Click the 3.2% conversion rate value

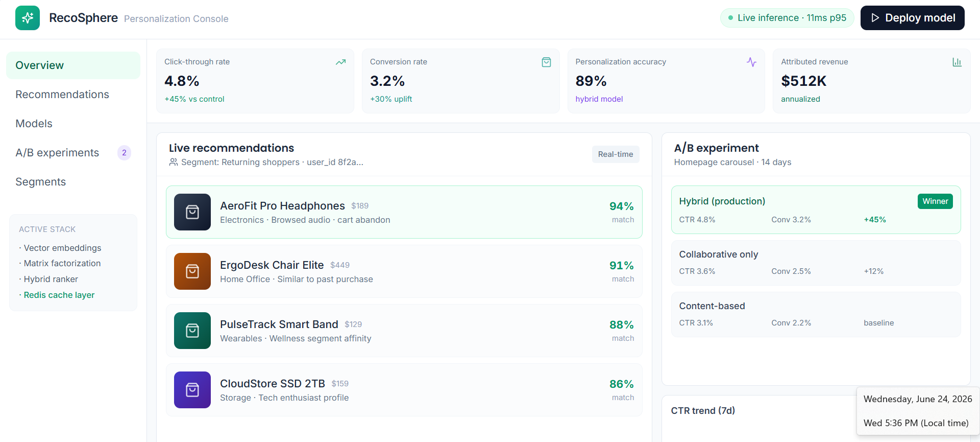pyautogui.click(x=387, y=81)
